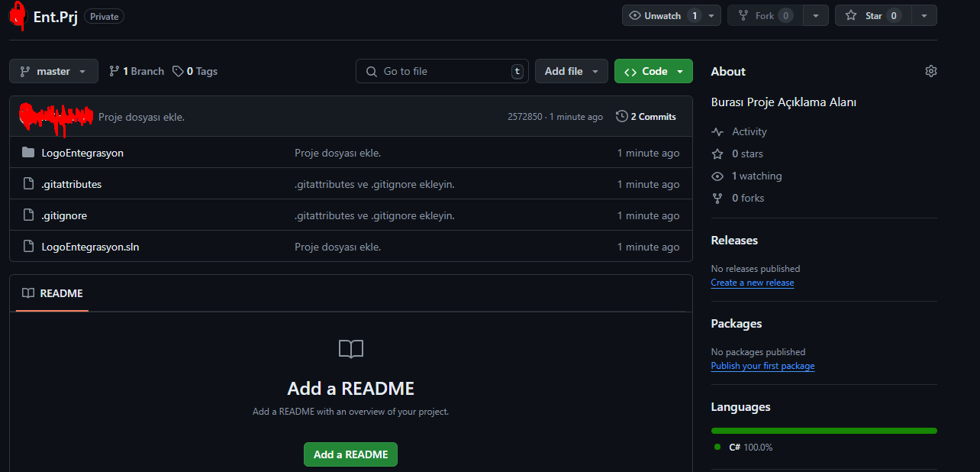Open the .gitignore file
This screenshot has height=472, width=980.
coord(64,215)
